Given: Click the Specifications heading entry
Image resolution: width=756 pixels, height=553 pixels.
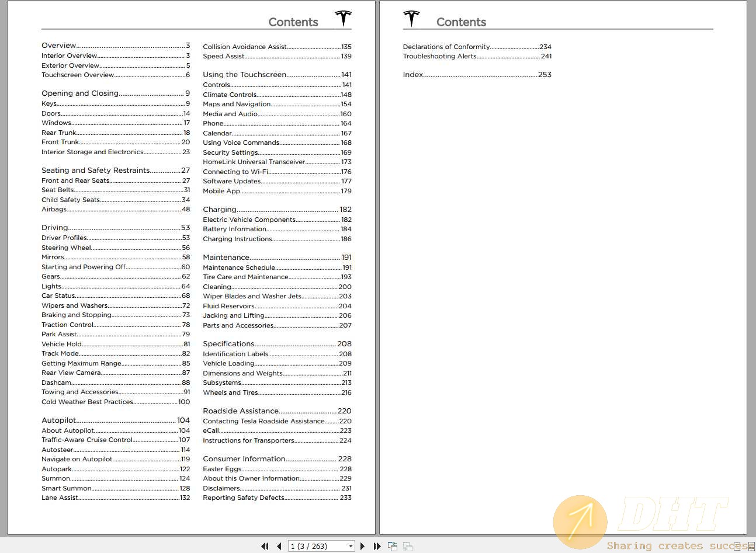Looking at the screenshot, I should click(x=277, y=344).
